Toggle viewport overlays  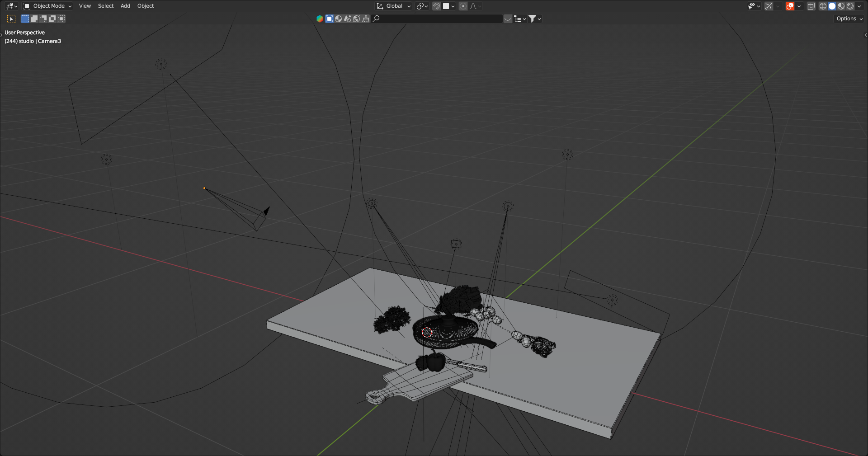790,6
